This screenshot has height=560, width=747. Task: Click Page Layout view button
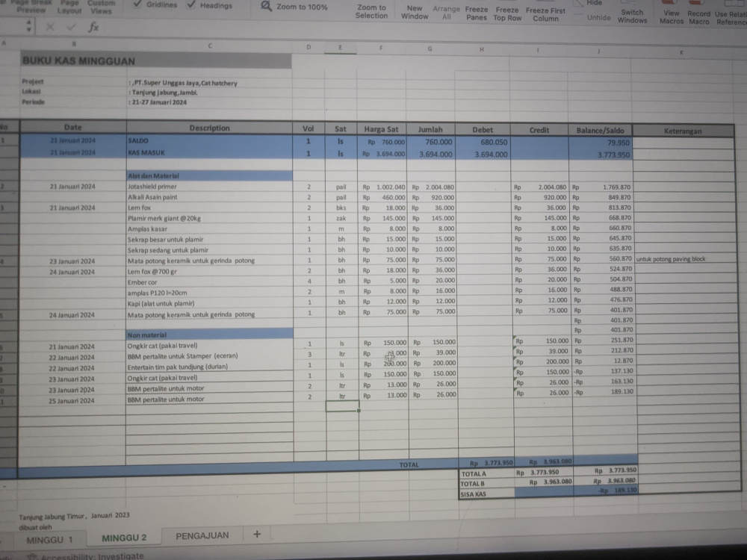tap(69, 7)
